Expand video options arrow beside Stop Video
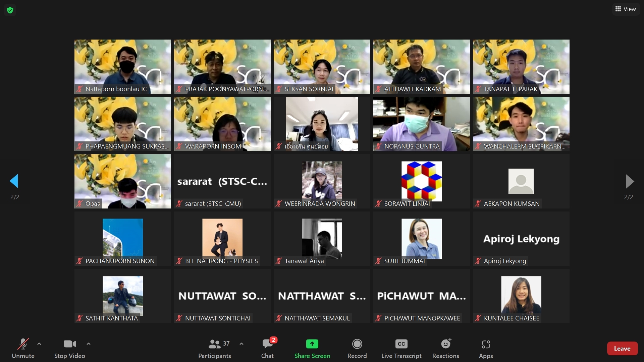 click(89, 344)
